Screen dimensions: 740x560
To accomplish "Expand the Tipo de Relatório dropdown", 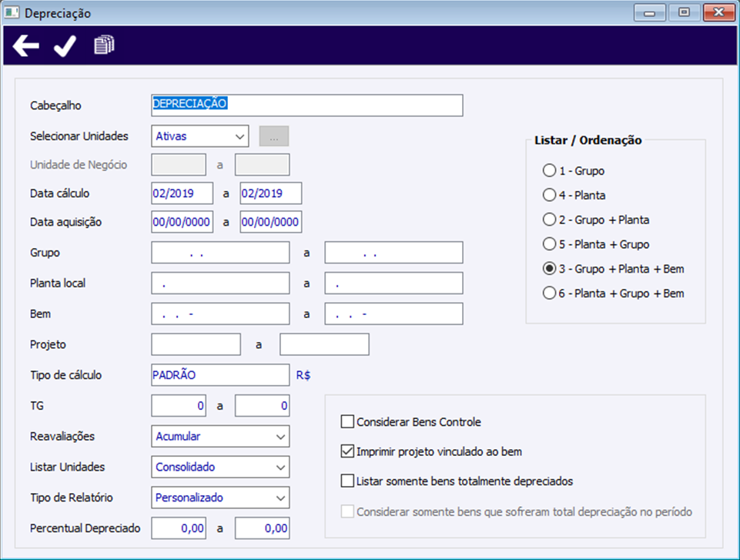I will [220, 498].
